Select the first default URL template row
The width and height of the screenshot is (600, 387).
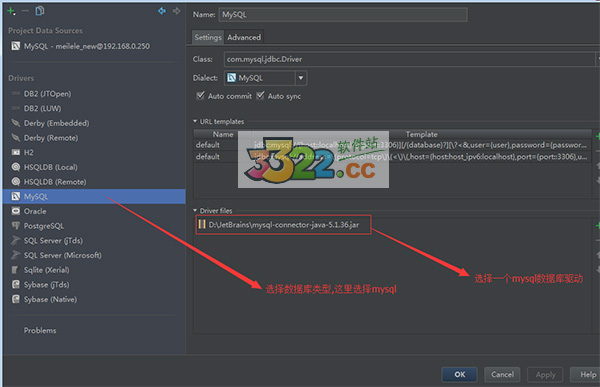(x=392, y=145)
